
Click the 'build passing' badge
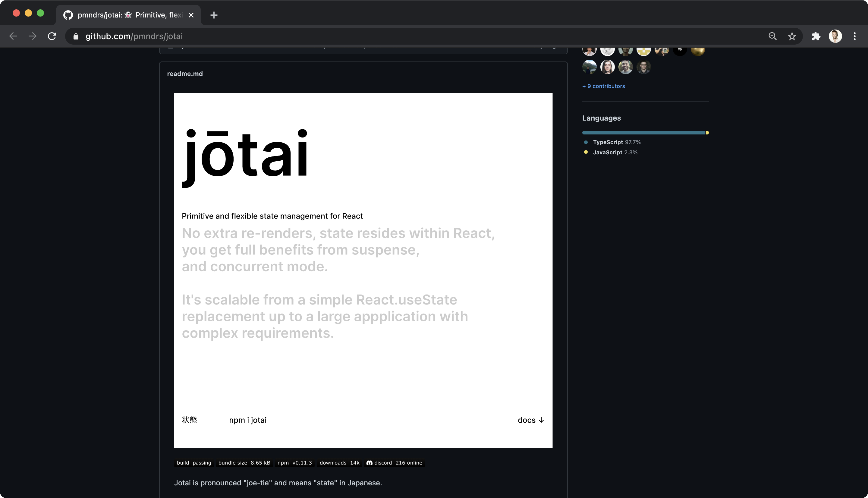(x=193, y=462)
